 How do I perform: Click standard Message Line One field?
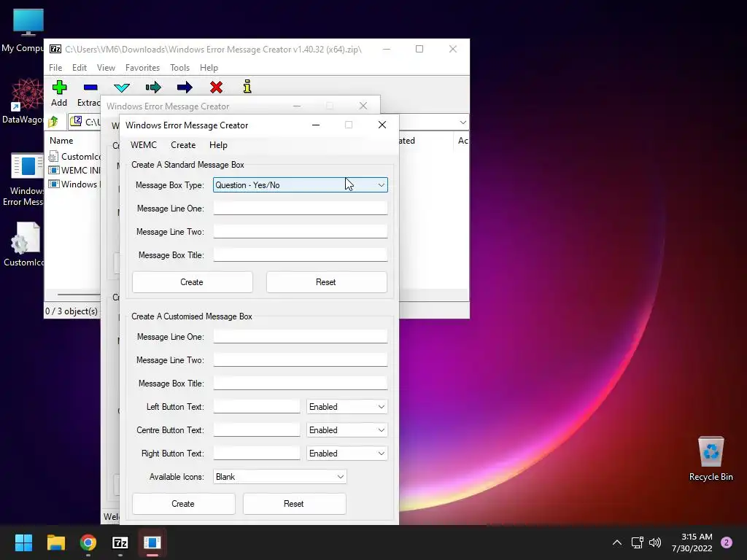300,208
